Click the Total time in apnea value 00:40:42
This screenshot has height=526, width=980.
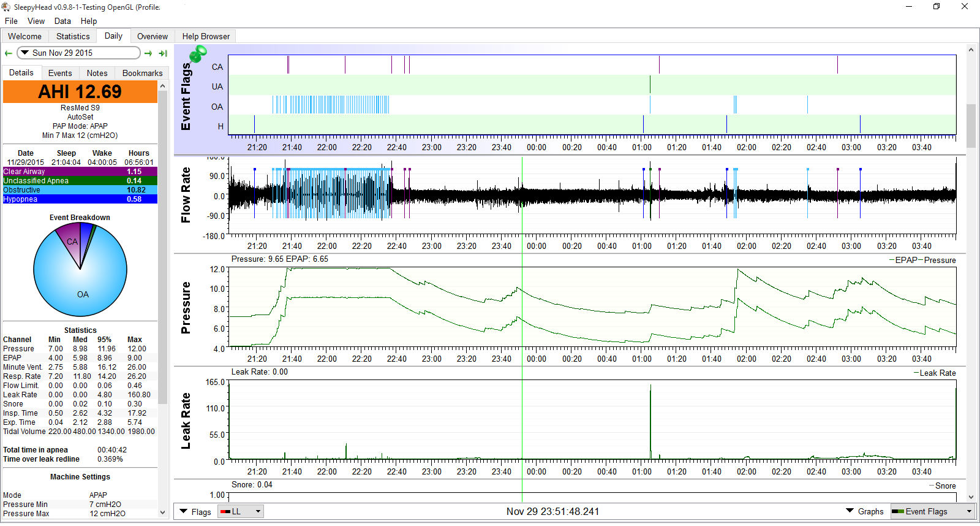[x=112, y=450]
